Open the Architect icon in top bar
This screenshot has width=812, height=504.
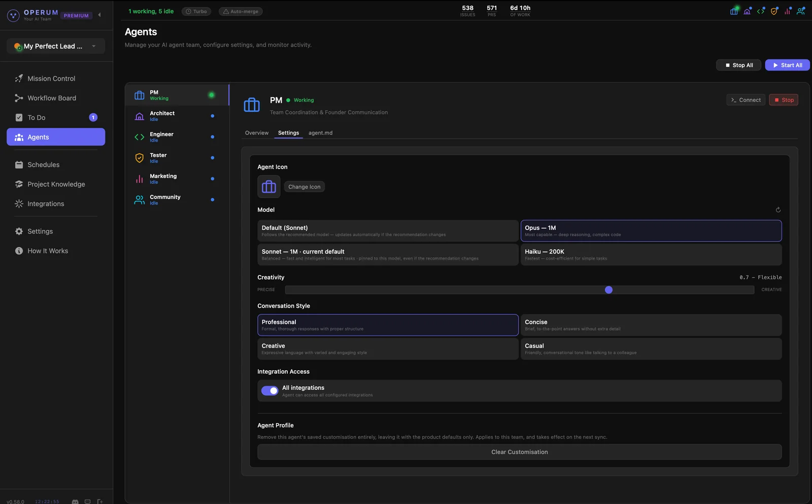(747, 11)
